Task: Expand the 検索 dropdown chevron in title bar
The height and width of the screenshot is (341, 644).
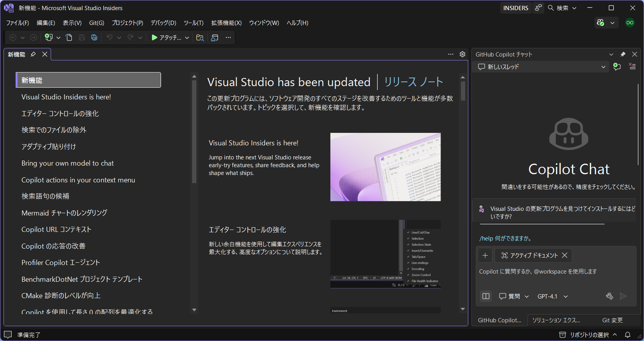Action: click(x=574, y=8)
